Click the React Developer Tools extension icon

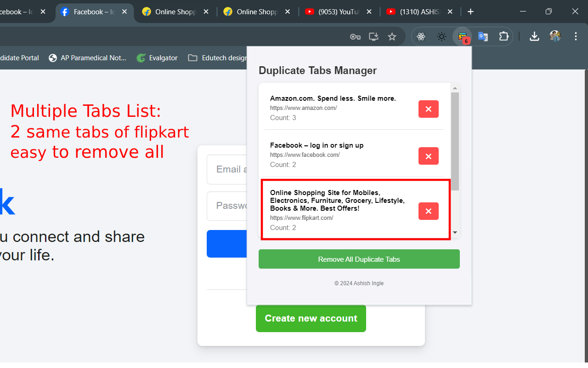pos(421,37)
